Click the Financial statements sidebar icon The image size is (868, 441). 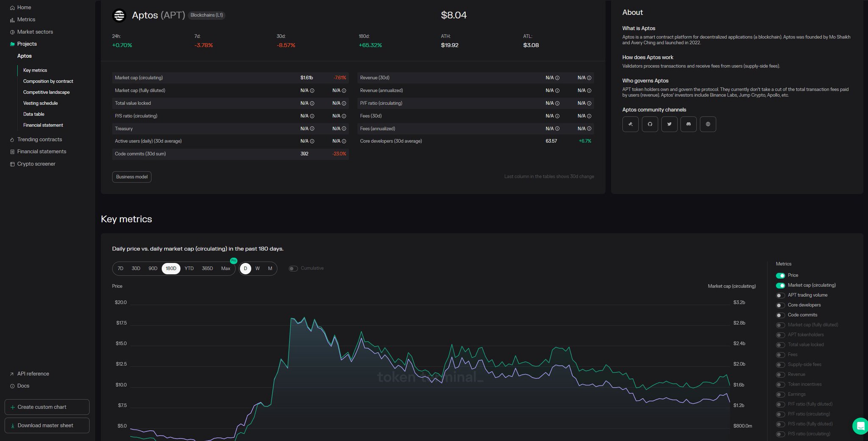coord(12,152)
